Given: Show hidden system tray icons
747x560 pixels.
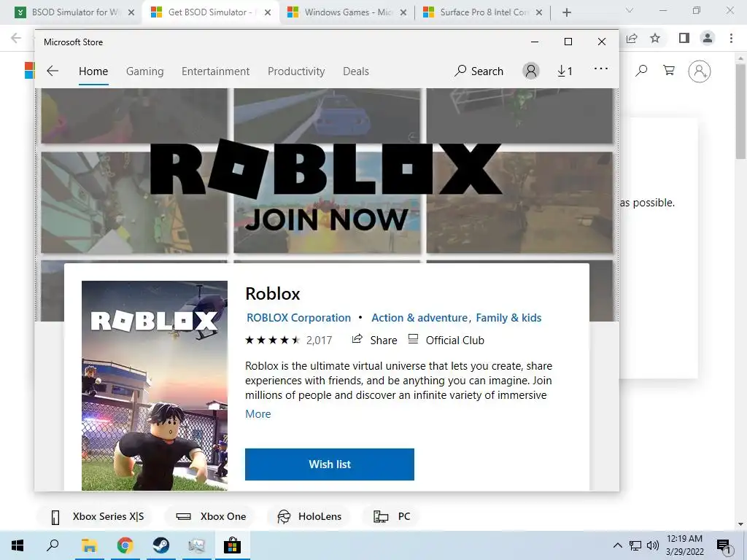Looking at the screenshot, I should pyautogui.click(x=617, y=545).
